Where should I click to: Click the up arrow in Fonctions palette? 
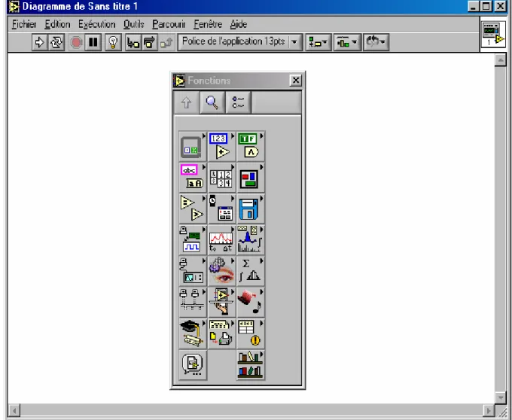coord(187,103)
